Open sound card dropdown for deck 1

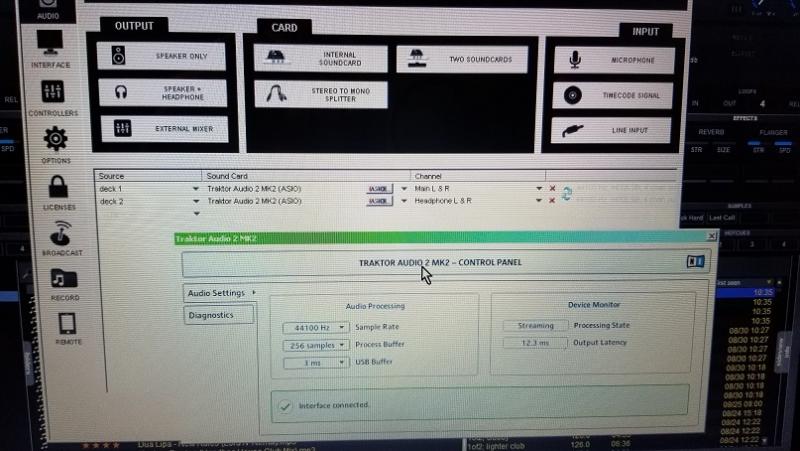point(404,189)
